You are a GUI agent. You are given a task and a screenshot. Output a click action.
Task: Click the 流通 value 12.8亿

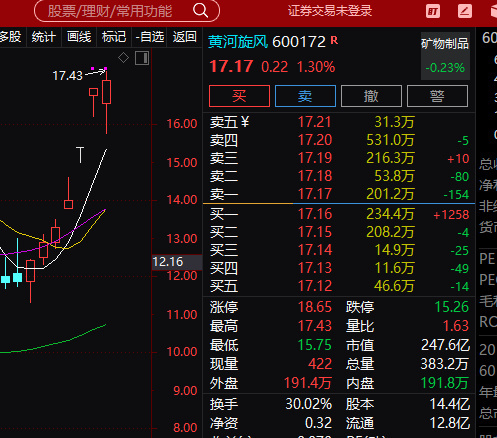(x=450, y=423)
